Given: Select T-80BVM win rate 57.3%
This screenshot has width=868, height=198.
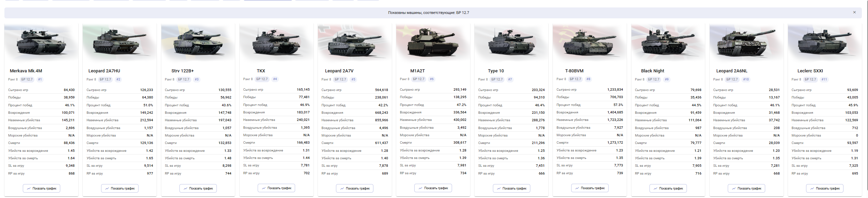Looking at the screenshot, I should click(618, 105).
